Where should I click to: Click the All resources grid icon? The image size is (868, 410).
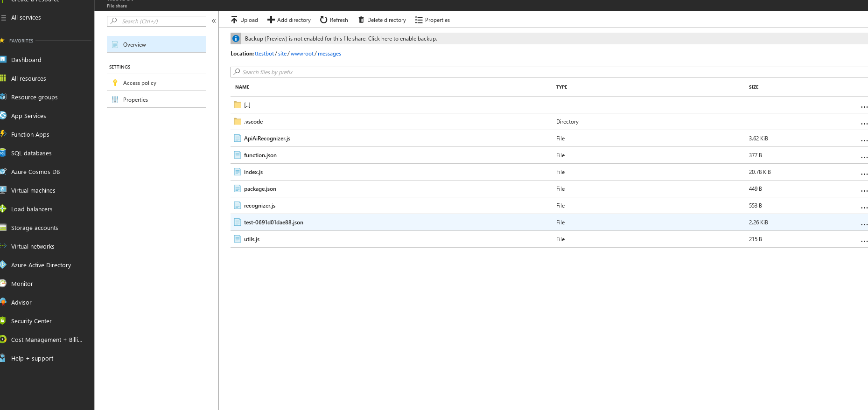coord(3,78)
